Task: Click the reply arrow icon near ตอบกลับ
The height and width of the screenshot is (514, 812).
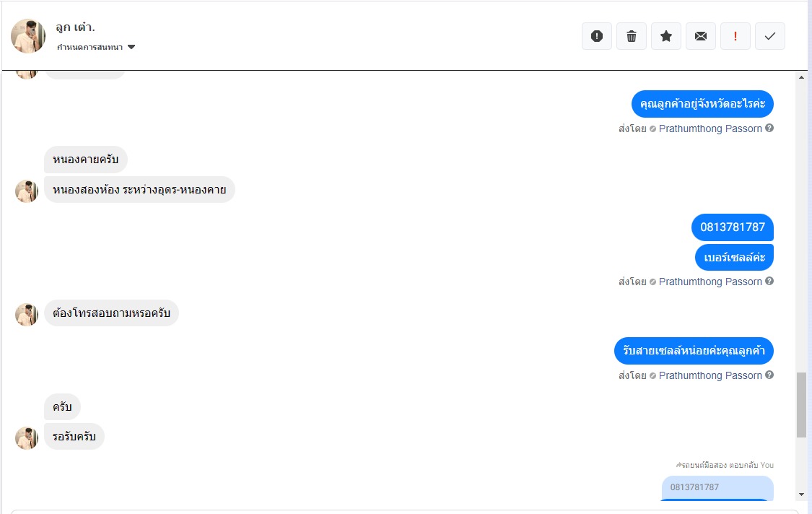Action: (678, 465)
